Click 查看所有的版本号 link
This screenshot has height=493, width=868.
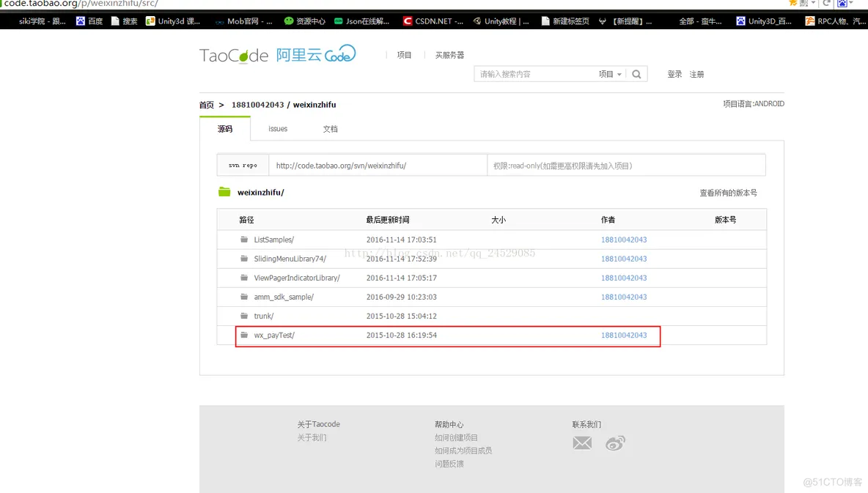click(x=728, y=193)
